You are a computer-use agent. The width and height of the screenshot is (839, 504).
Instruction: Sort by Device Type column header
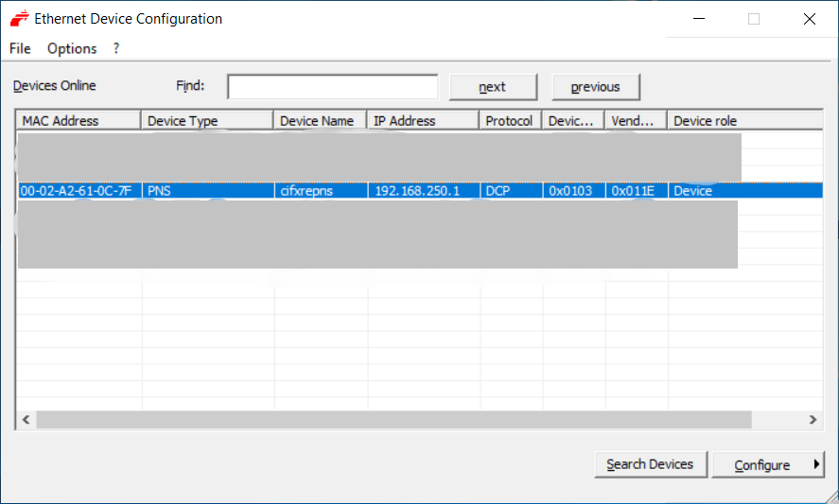pos(207,121)
